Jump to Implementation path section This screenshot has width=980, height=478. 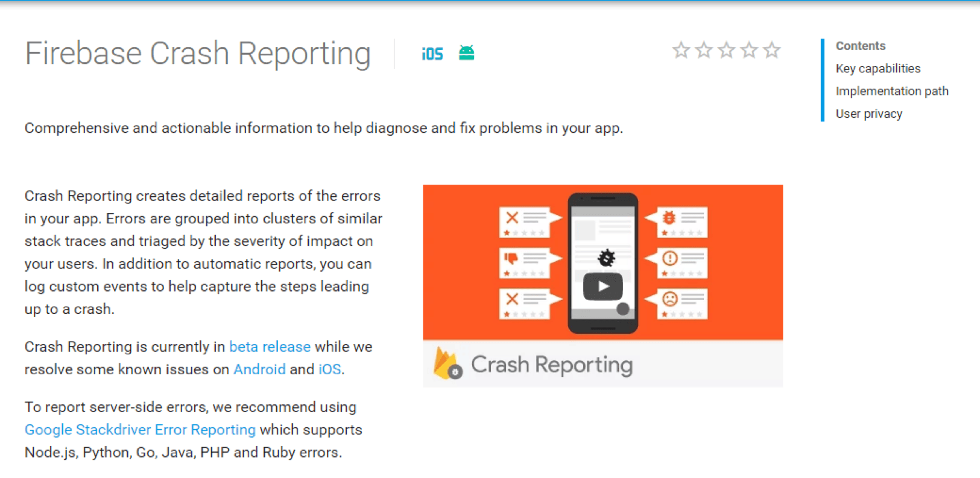[x=892, y=91]
